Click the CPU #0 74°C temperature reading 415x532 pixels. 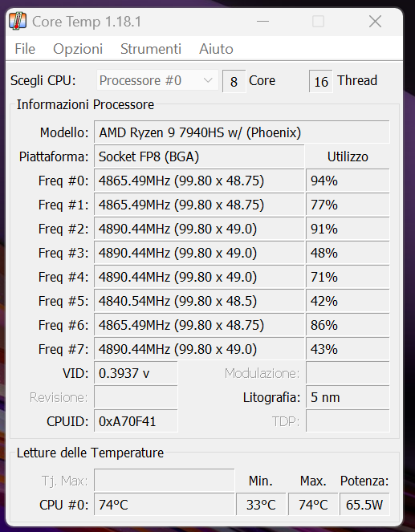(165, 505)
